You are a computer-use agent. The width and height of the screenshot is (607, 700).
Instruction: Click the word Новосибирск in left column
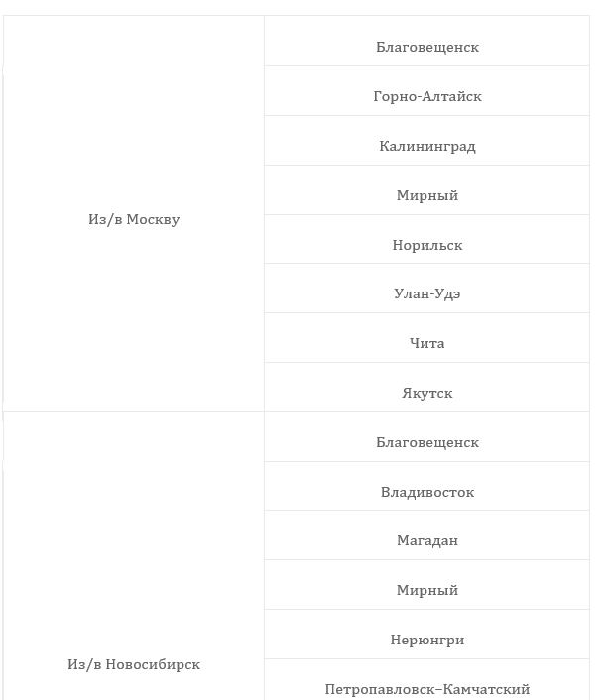(153, 664)
